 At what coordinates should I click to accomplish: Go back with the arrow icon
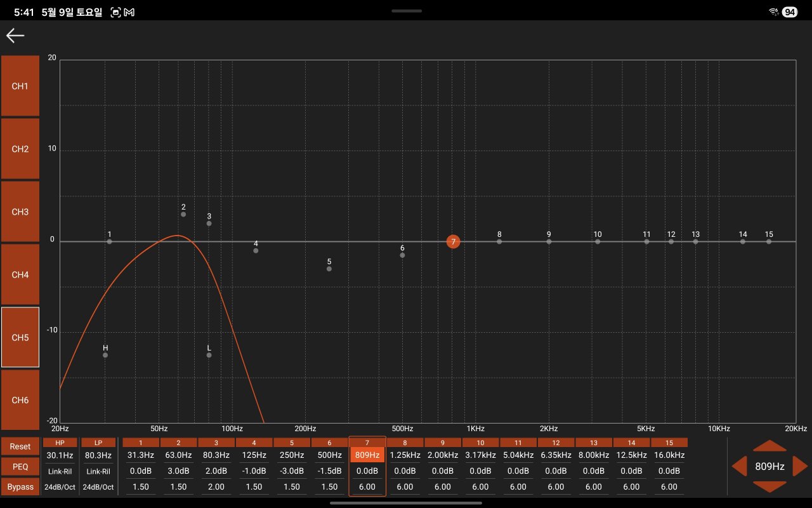(15, 36)
